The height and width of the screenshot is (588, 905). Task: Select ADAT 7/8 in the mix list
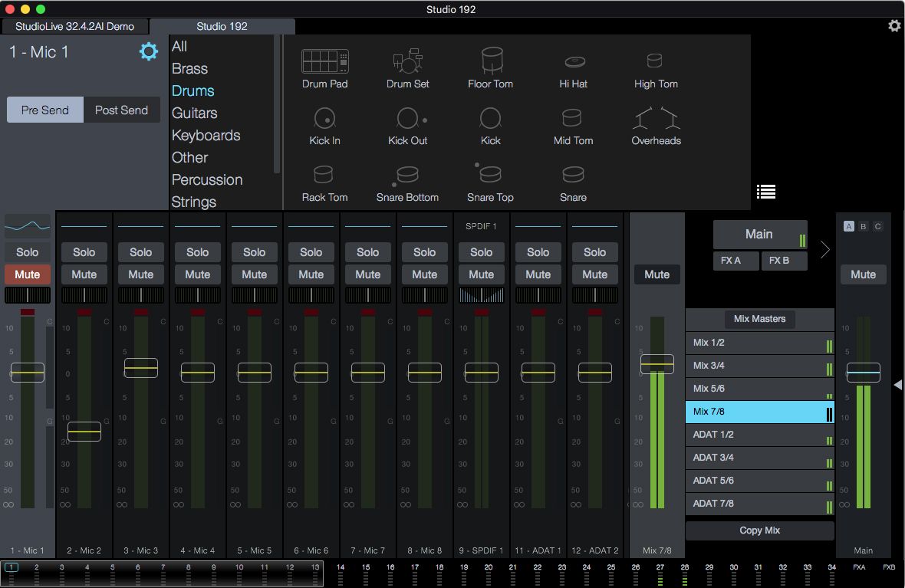[x=759, y=504]
